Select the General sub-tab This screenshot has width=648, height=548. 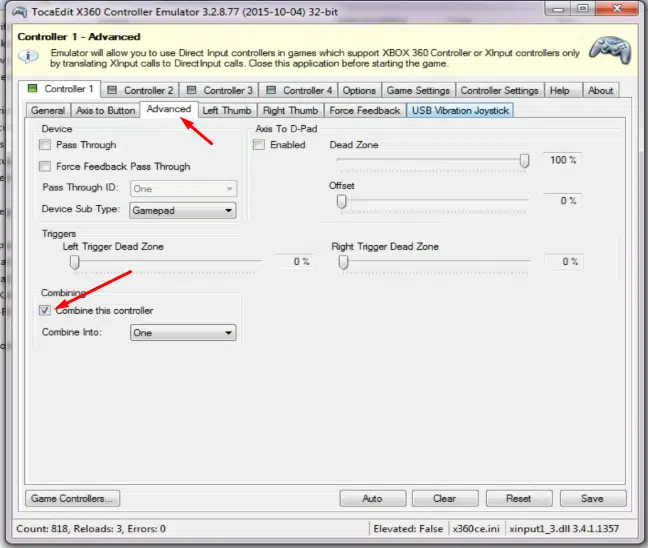coord(48,110)
